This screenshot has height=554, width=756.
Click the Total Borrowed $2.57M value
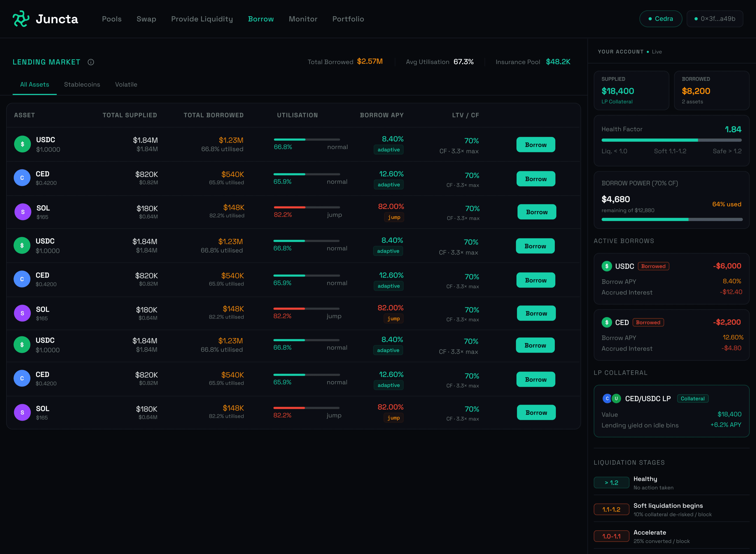[x=370, y=62]
